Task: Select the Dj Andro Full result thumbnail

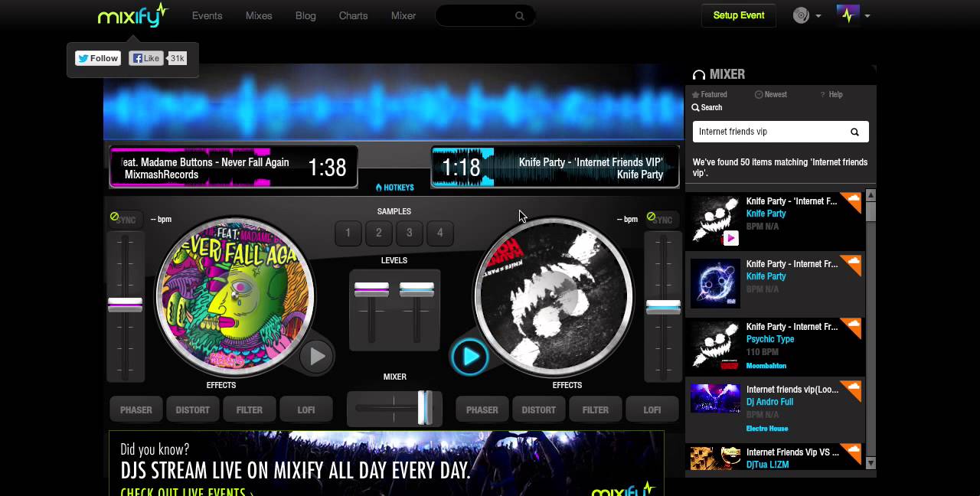Action: click(x=715, y=399)
